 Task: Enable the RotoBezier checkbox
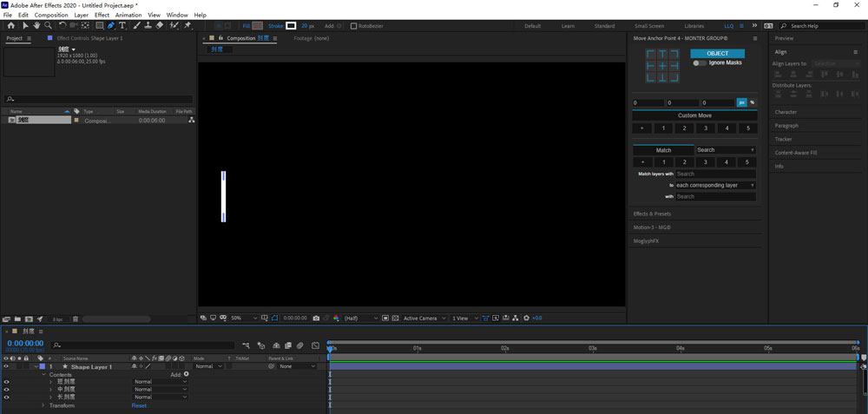[x=353, y=26]
